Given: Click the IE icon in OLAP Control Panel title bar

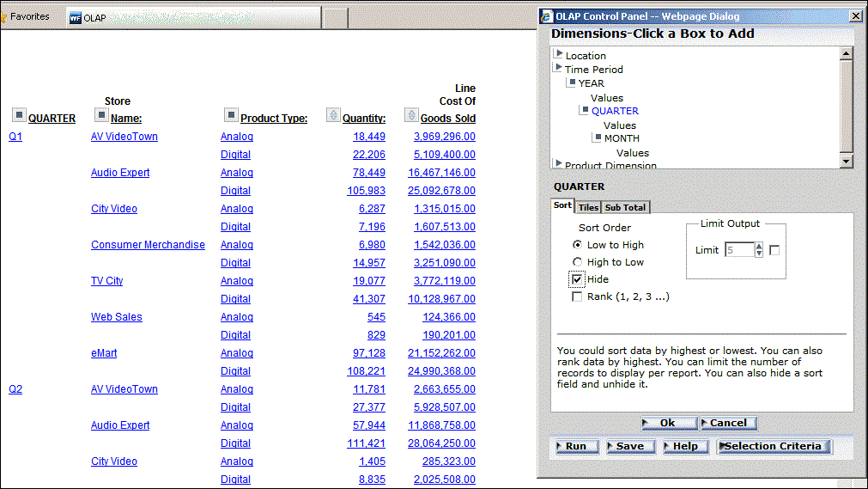Looking at the screenshot, I should tap(546, 16).
